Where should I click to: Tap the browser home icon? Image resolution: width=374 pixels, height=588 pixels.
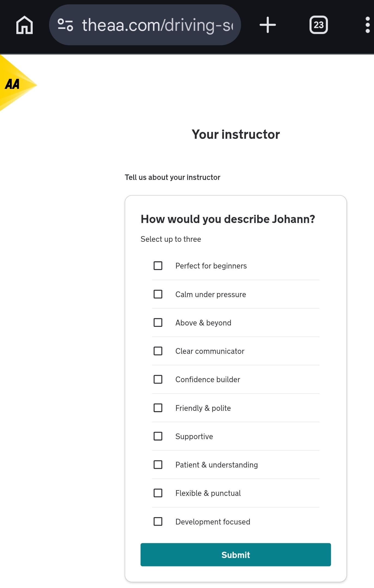click(25, 25)
